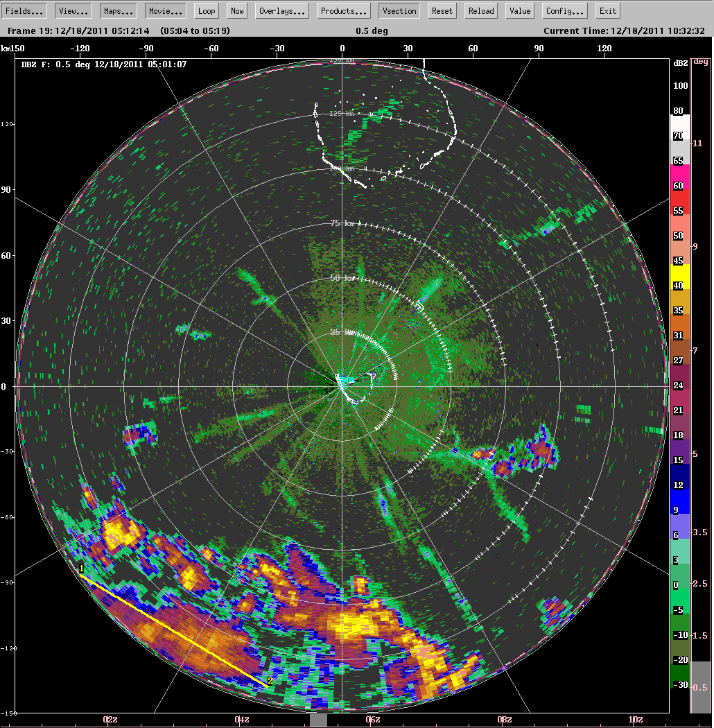This screenshot has height=728, width=714.
Task: Reset the radar display zoom
Action: pyautogui.click(x=442, y=10)
